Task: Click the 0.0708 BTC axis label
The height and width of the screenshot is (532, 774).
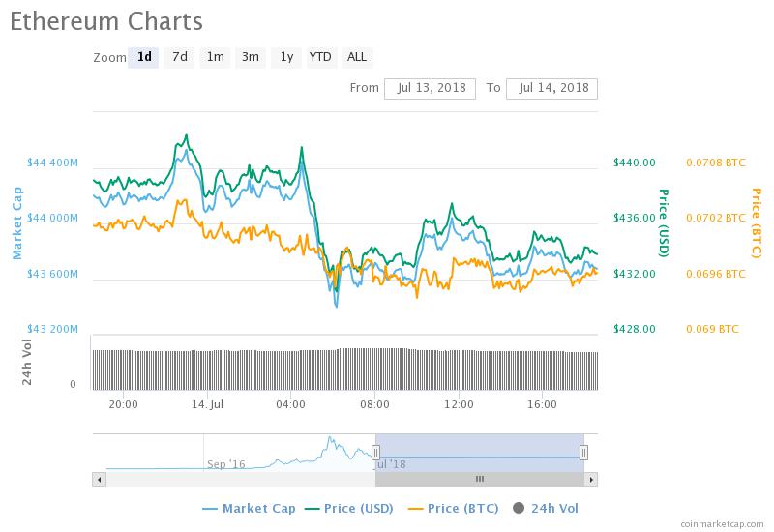Action: pos(716,163)
